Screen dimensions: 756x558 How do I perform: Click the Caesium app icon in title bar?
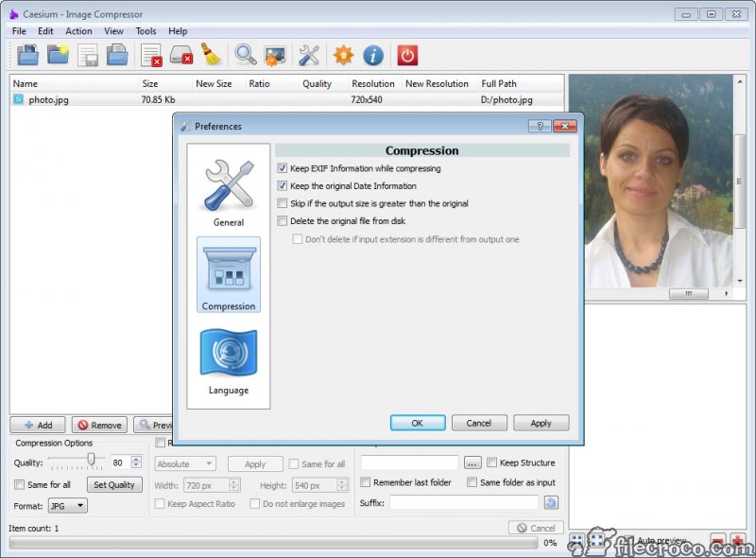(x=14, y=14)
